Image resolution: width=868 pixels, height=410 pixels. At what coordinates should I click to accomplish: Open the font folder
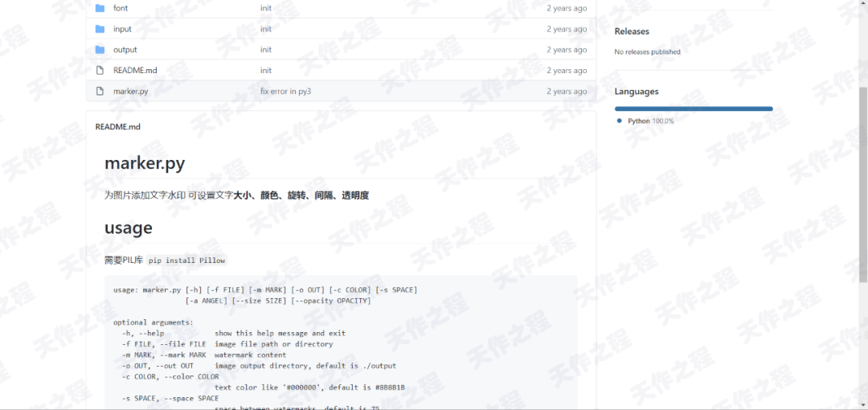(x=120, y=8)
